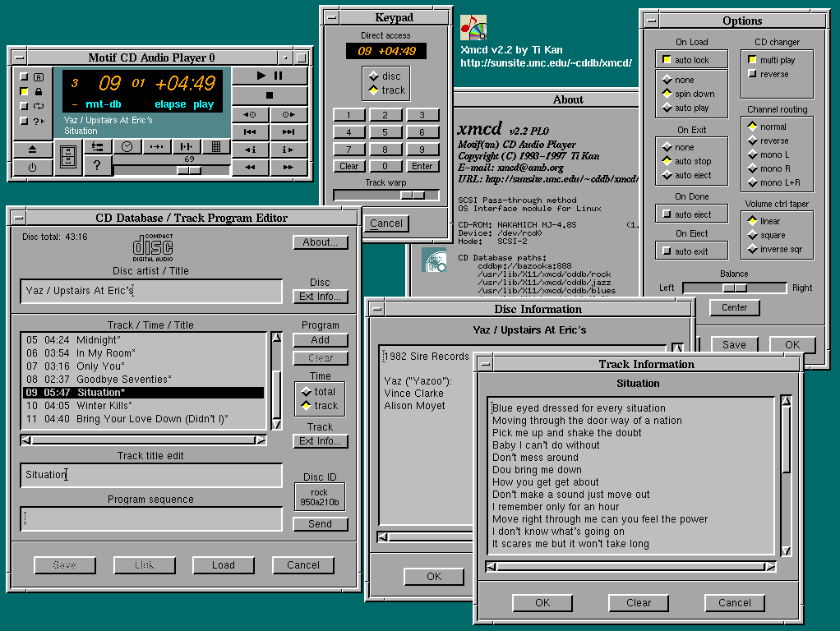840x631 pixels.
Task: Toggle the shuffle checkbox in CD player
Action: click(24, 121)
